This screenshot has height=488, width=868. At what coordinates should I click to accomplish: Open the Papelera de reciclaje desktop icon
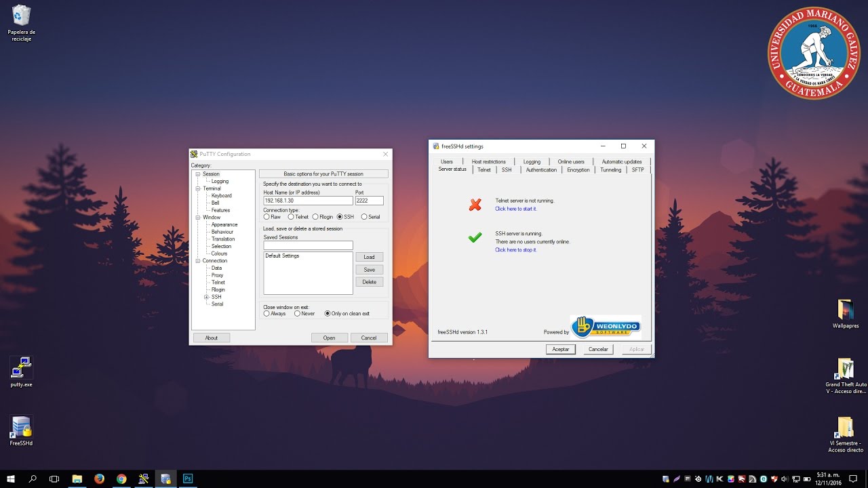coord(21,22)
